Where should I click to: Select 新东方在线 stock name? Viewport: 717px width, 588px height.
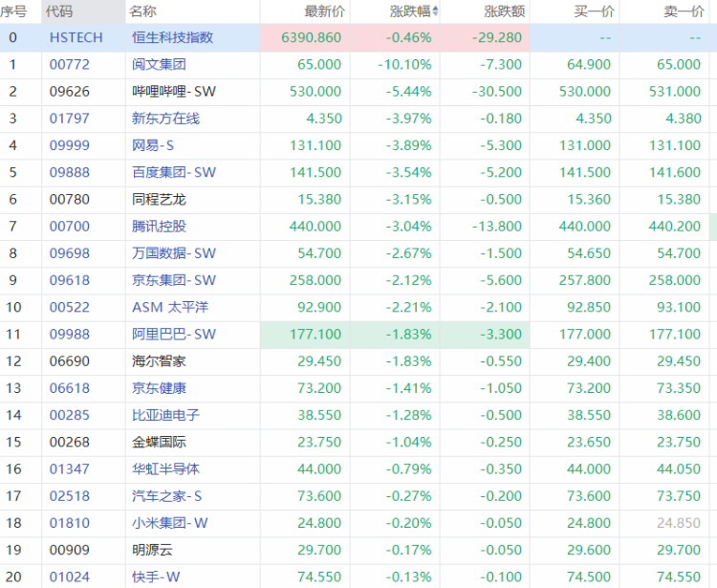coord(165,119)
